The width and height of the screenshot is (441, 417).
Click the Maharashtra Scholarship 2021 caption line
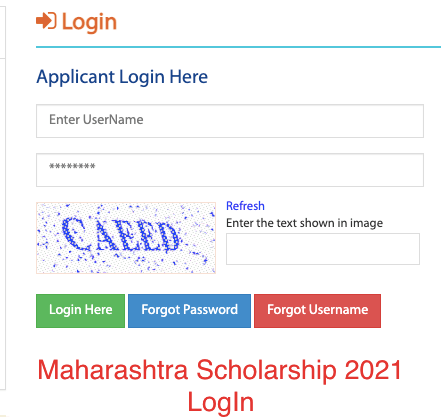[x=219, y=370]
